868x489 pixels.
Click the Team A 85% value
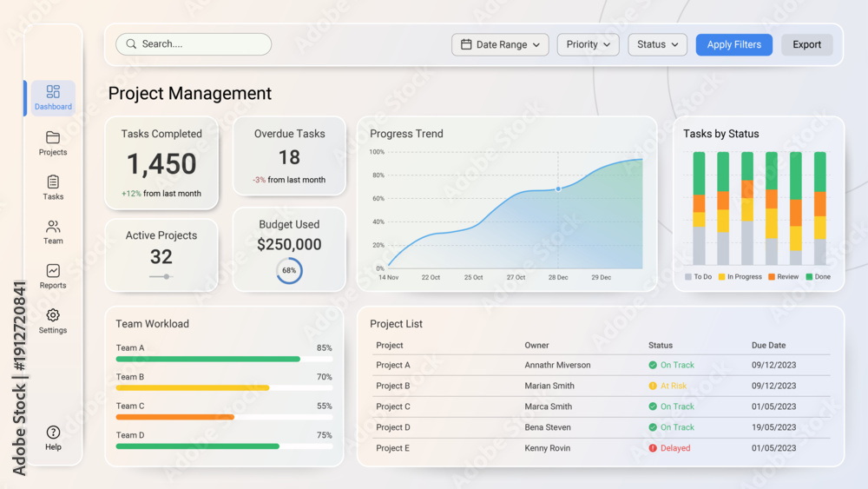325,347
